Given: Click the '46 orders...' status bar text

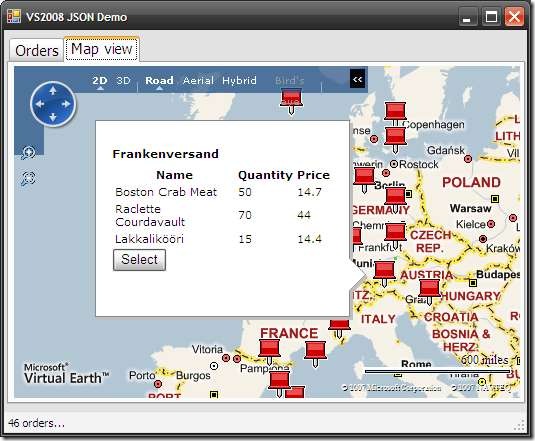Looking at the screenshot, I should [x=36, y=423].
